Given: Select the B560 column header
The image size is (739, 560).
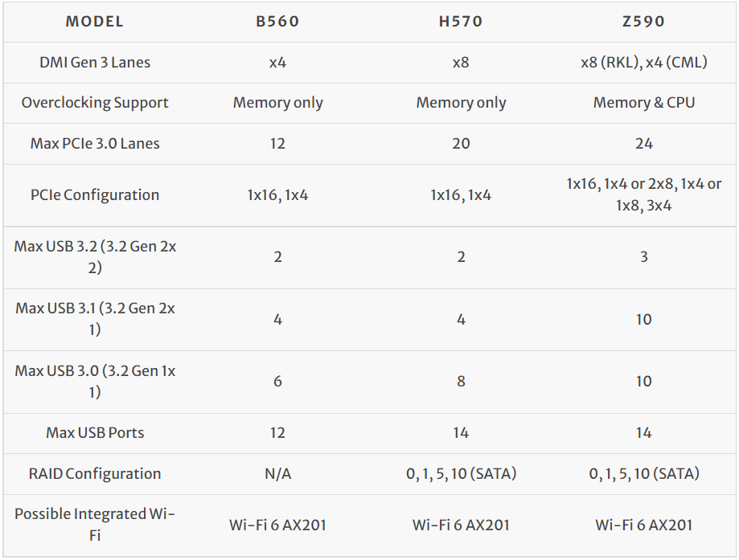Looking at the screenshot, I should coord(277,22).
